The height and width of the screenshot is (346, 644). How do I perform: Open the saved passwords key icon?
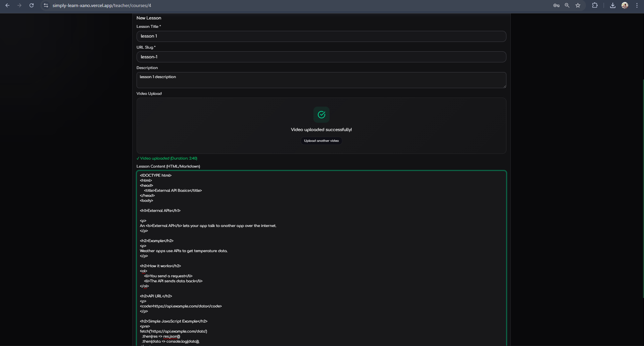tap(556, 5)
